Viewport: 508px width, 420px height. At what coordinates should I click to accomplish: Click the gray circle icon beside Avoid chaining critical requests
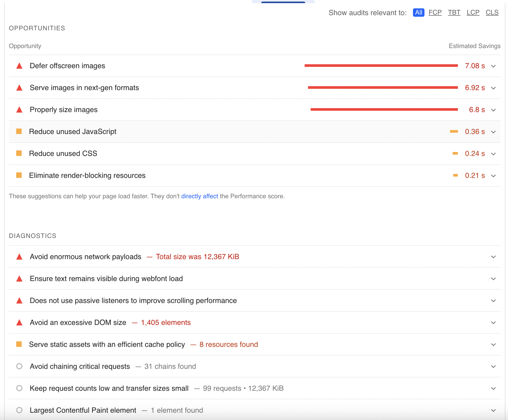pyautogui.click(x=19, y=366)
